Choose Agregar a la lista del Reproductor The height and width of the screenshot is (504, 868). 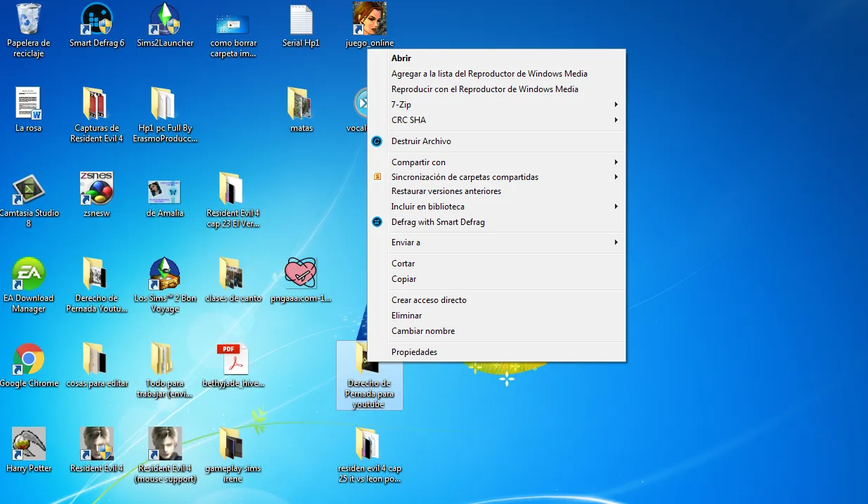497,74
